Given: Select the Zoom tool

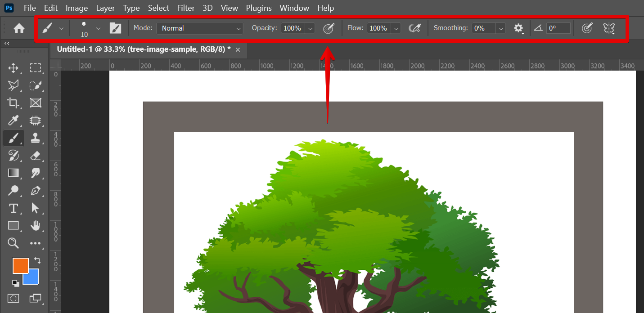Looking at the screenshot, I should coord(14,243).
